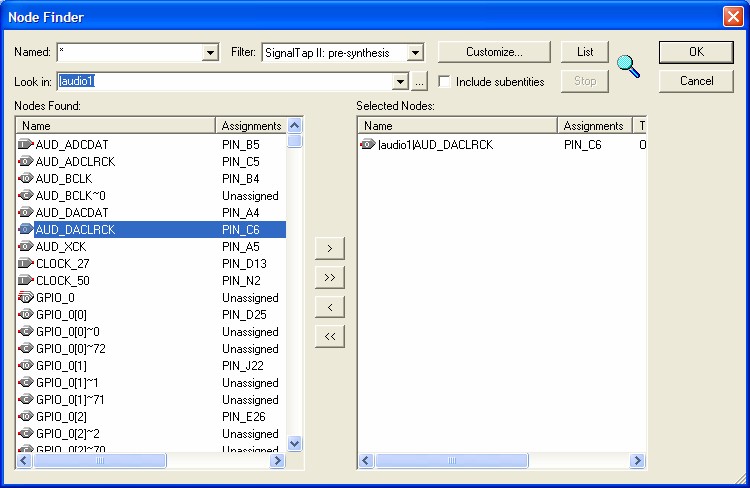The image size is (750, 488).
Task: Remove all nodes with the << button
Action: coord(330,337)
